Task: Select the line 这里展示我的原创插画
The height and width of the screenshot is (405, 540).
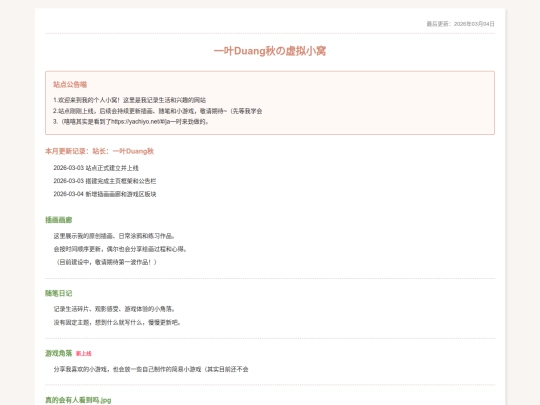Action: 115,236
